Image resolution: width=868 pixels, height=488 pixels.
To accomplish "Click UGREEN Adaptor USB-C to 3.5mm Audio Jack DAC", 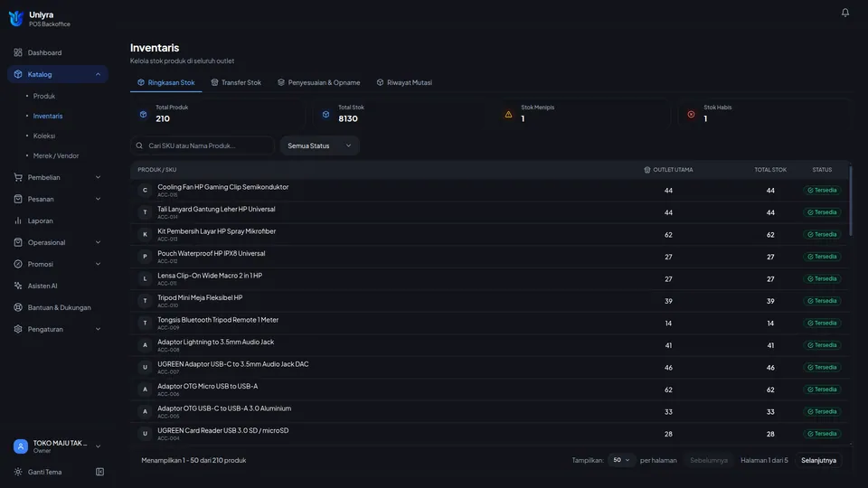I will (x=233, y=364).
